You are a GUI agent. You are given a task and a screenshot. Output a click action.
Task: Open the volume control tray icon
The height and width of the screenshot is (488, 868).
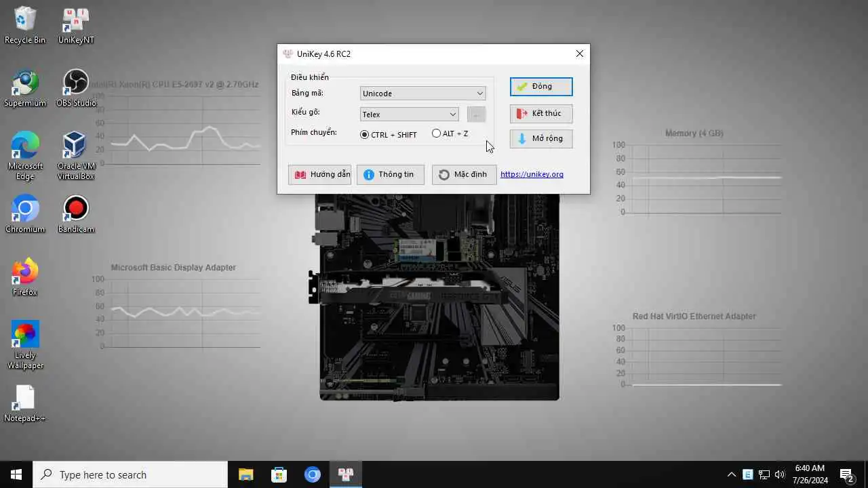(780, 474)
